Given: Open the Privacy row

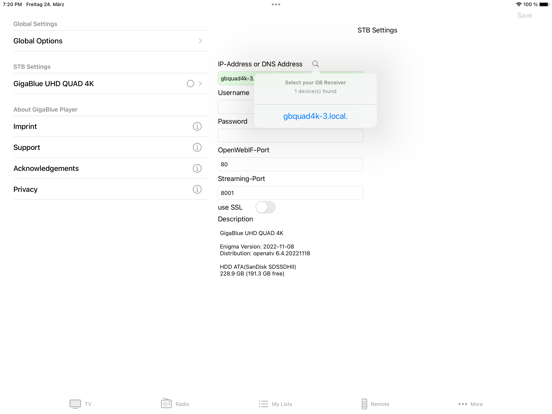Looking at the screenshot, I should coord(111,189).
